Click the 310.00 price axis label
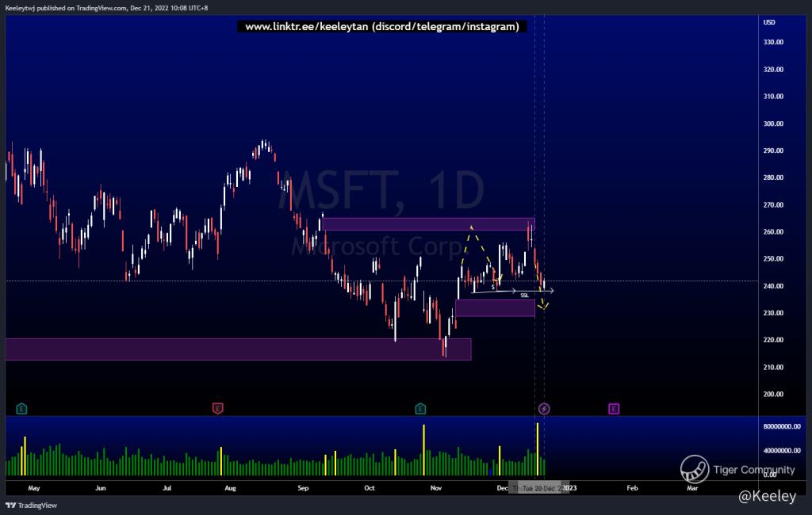The height and width of the screenshot is (515, 812). tap(773, 97)
